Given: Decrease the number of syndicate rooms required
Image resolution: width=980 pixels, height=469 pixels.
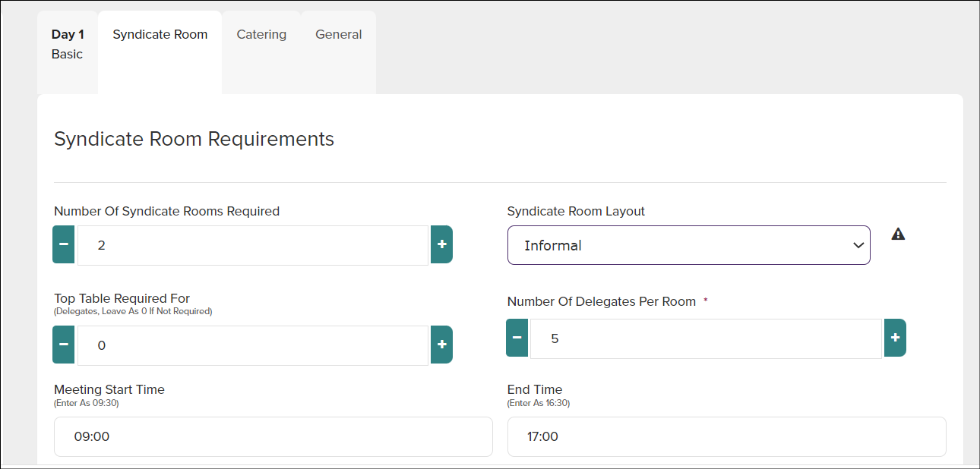Looking at the screenshot, I should click(x=64, y=244).
